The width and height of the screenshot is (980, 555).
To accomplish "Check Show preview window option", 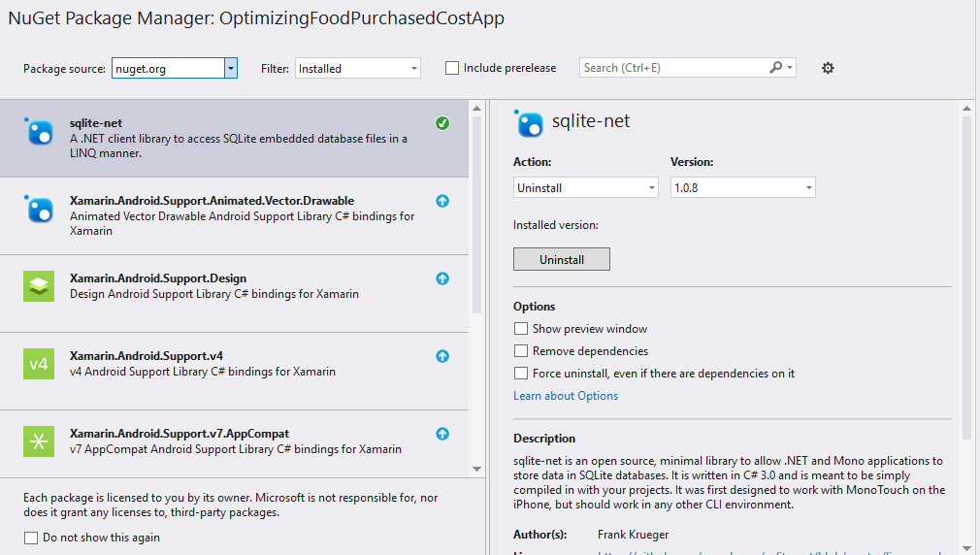I will tap(521, 329).
